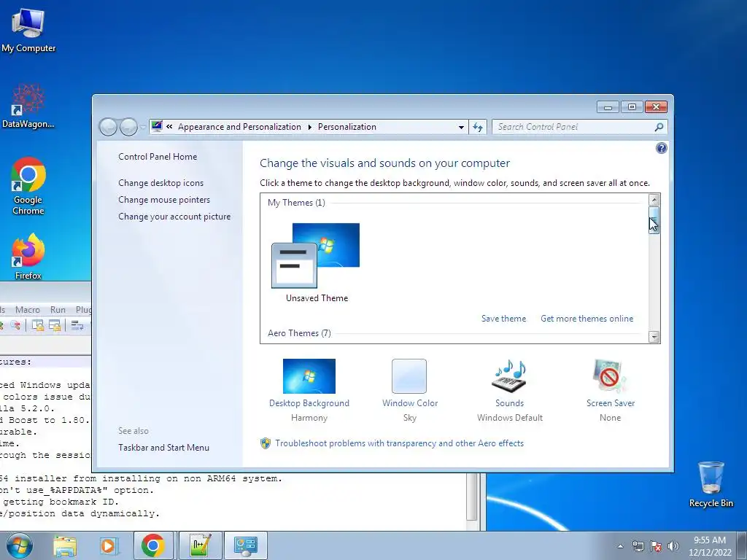Open Windows Explorer from the taskbar
This screenshot has height=560, width=747.
(65, 545)
